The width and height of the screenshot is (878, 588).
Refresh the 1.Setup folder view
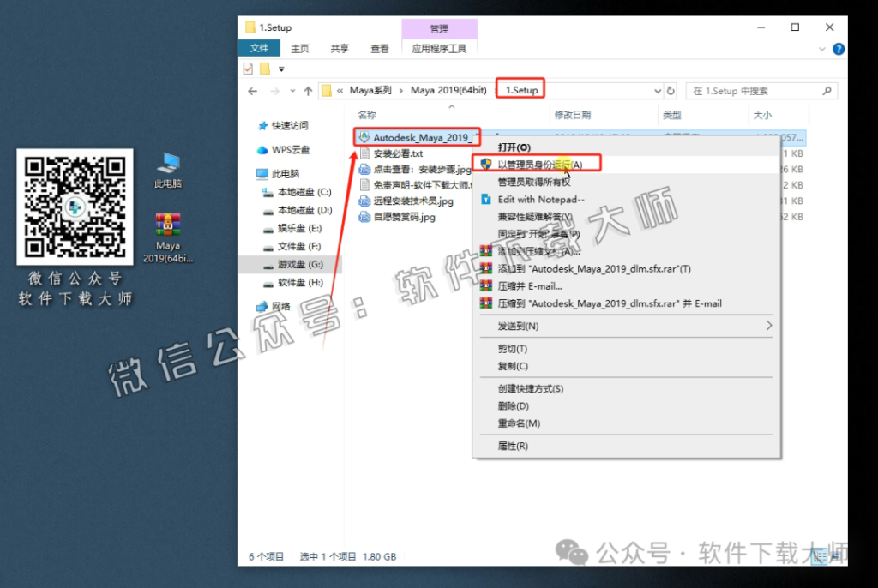[671, 91]
